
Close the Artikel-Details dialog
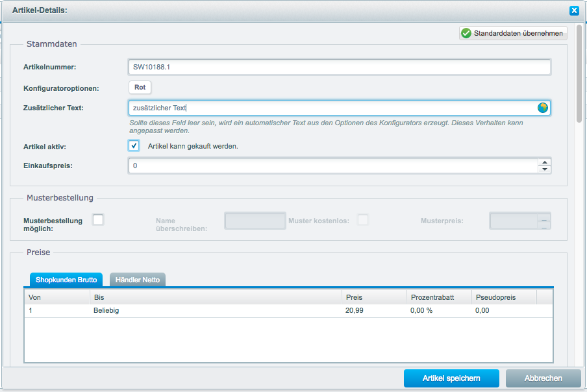click(x=574, y=10)
